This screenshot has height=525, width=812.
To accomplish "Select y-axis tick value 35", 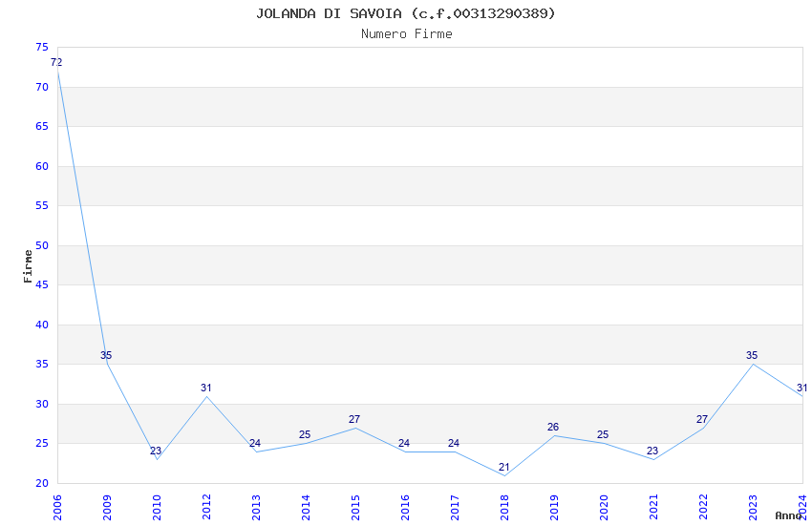I will [42, 364].
